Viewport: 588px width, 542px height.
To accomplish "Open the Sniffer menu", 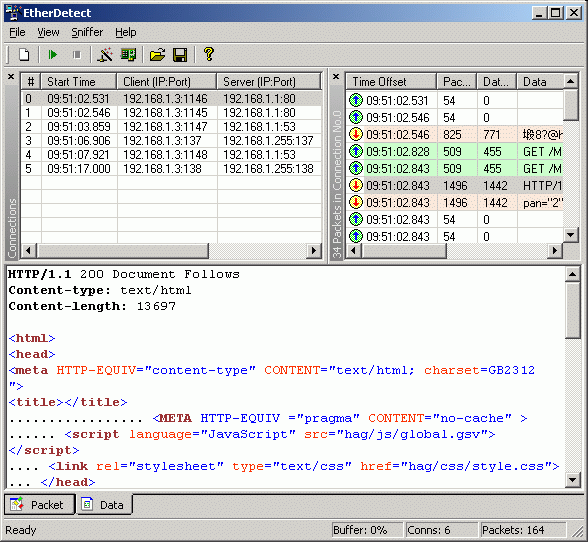I will [87, 32].
